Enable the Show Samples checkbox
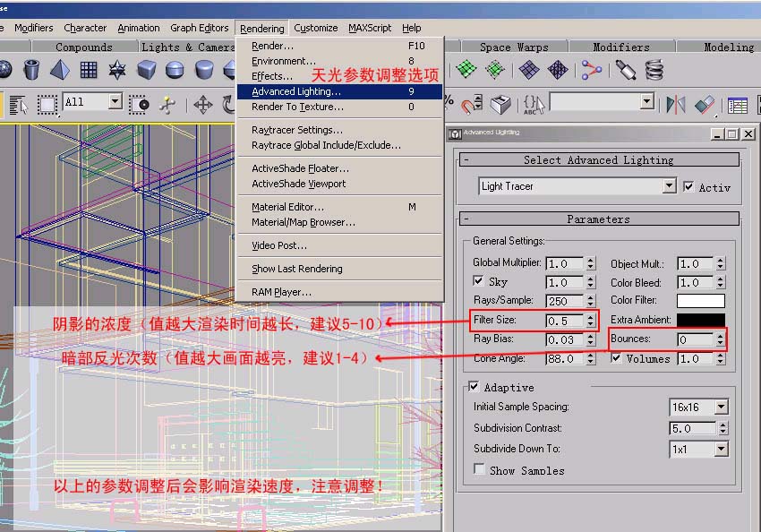 pos(480,469)
